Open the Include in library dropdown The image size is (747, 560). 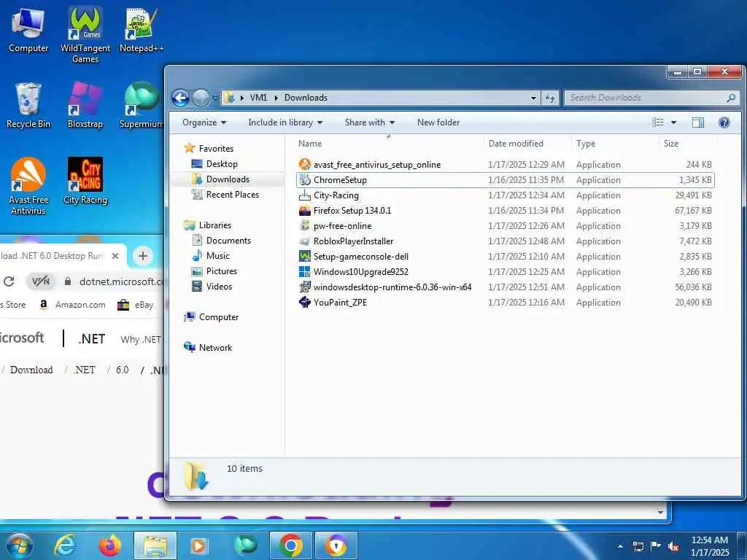285,122
